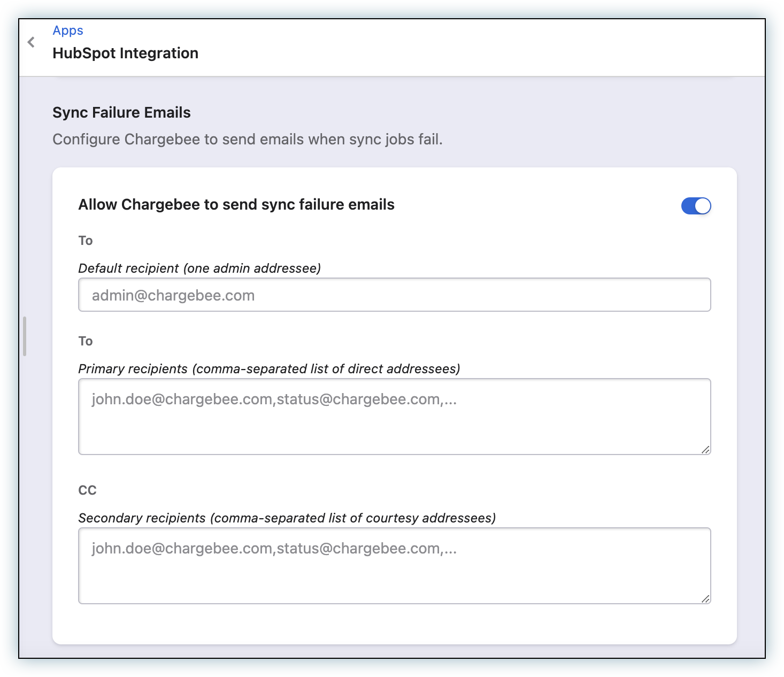This screenshot has height=677, width=784.
Task: Click the vertical scrollbar on left edge
Action: point(25,336)
